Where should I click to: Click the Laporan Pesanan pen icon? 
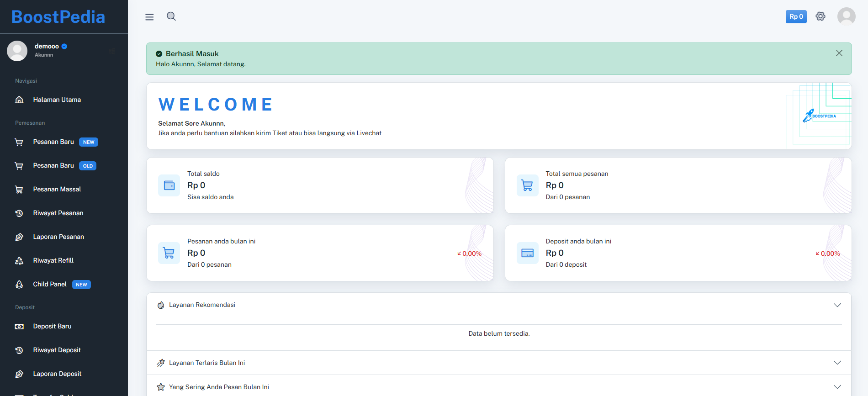click(19, 237)
